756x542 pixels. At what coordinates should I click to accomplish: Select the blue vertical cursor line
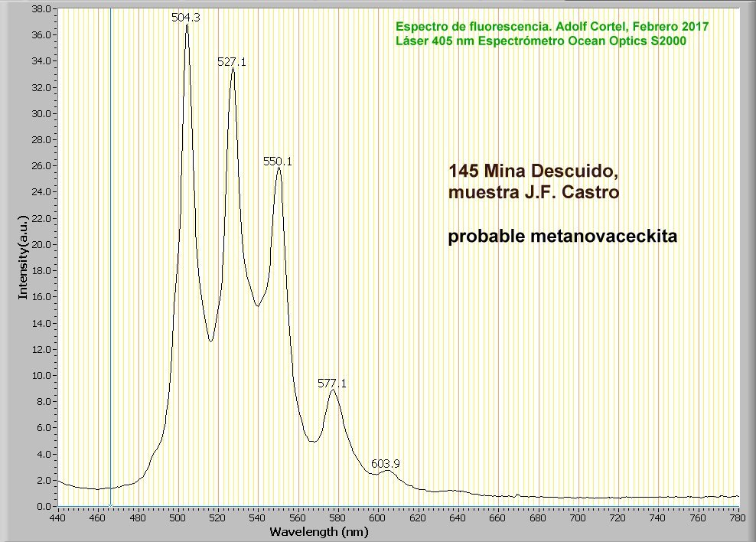[110, 257]
